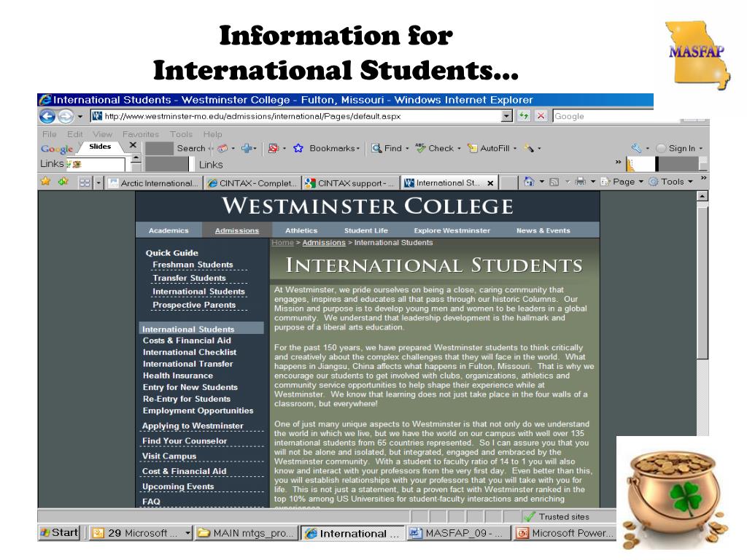
Task: Expand the Home button dropdown arrow
Action: pyautogui.click(x=542, y=182)
